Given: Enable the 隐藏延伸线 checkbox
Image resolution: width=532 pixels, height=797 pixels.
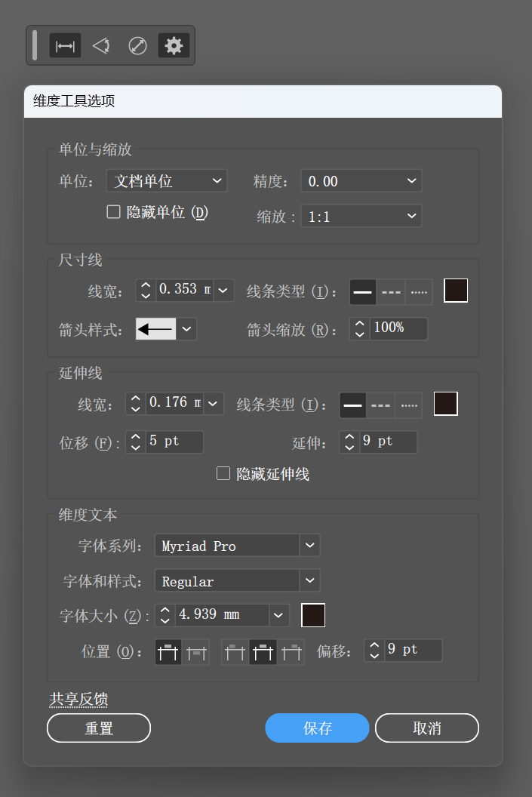Looking at the screenshot, I should 223,474.
